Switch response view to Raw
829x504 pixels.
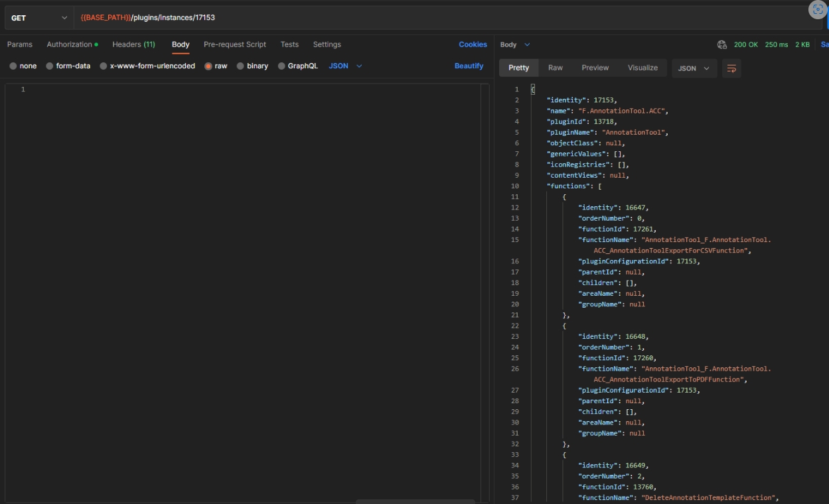(x=555, y=68)
